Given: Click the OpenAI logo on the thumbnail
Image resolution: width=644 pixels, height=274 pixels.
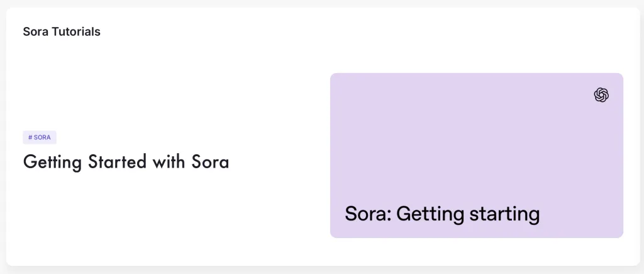Looking at the screenshot, I should coord(601,94).
